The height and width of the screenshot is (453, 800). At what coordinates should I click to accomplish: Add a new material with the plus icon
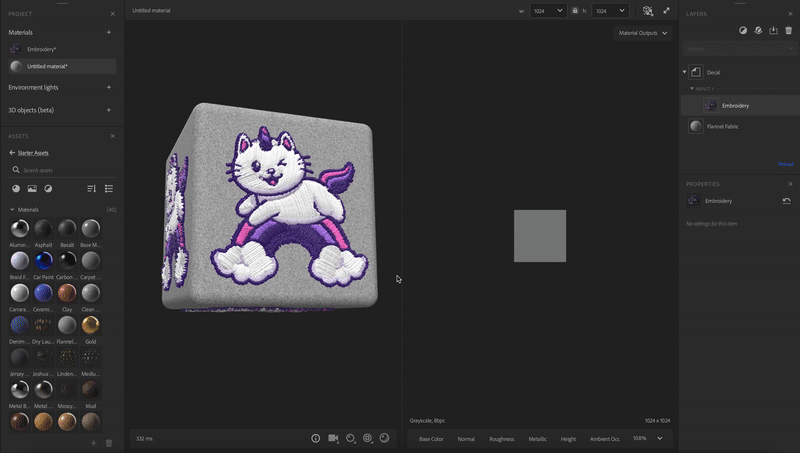(109, 32)
